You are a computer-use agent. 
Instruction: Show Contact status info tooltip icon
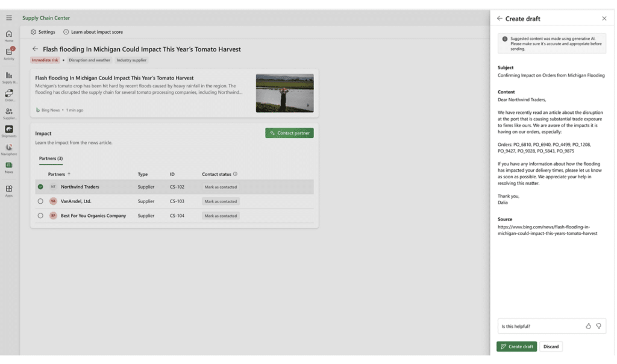click(235, 174)
